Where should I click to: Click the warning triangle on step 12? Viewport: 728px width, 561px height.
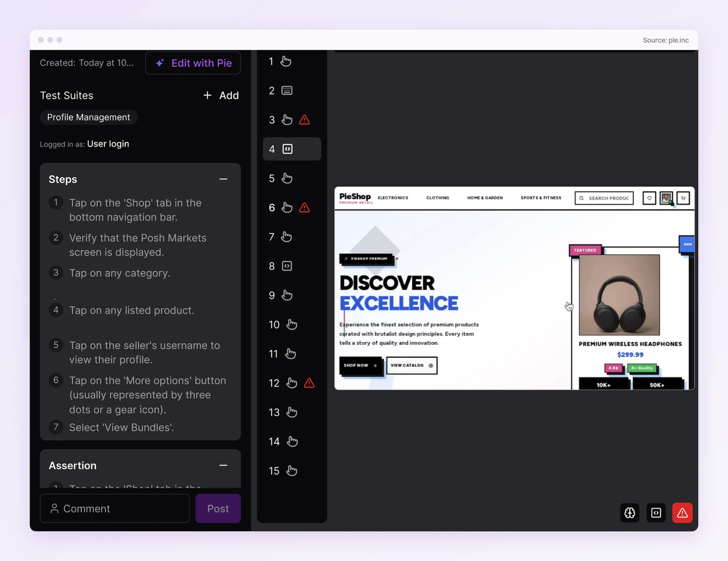coord(309,383)
